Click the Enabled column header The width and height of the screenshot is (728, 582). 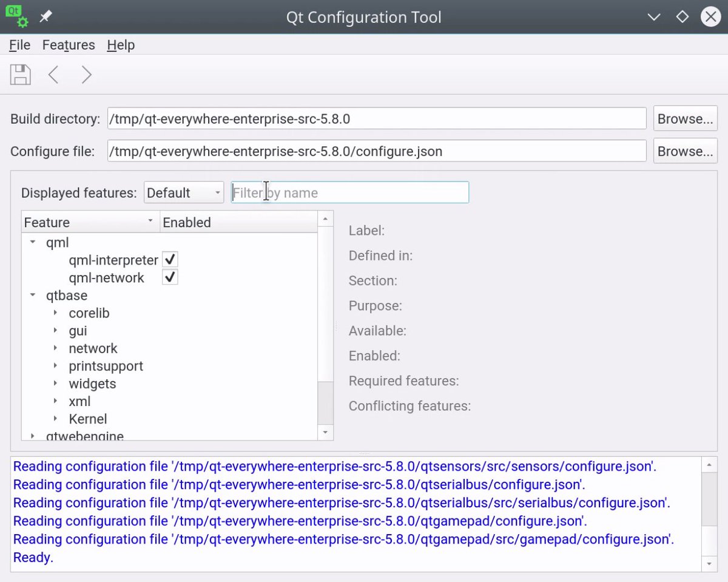click(x=238, y=222)
